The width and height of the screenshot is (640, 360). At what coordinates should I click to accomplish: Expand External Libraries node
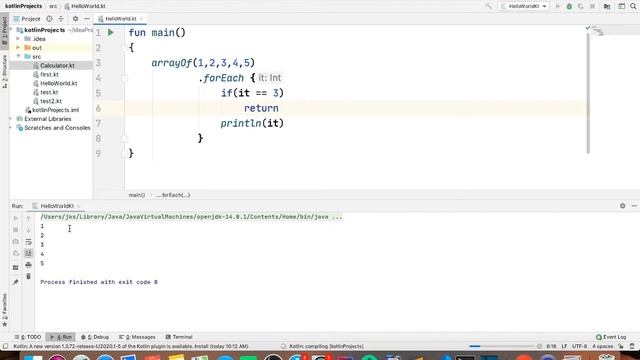pyautogui.click(x=11, y=119)
